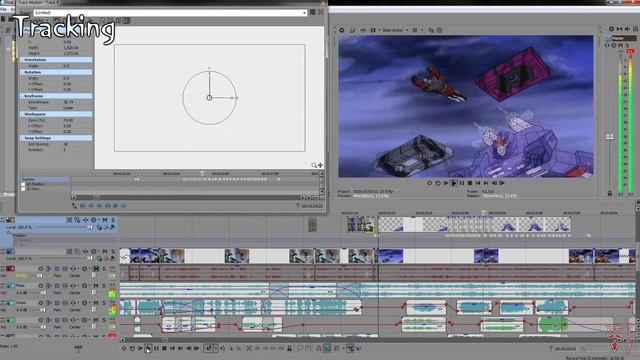The width and height of the screenshot is (640, 360).
Task: Toggle Loop Playback in main transport bar
Action: tap(132, 348)
